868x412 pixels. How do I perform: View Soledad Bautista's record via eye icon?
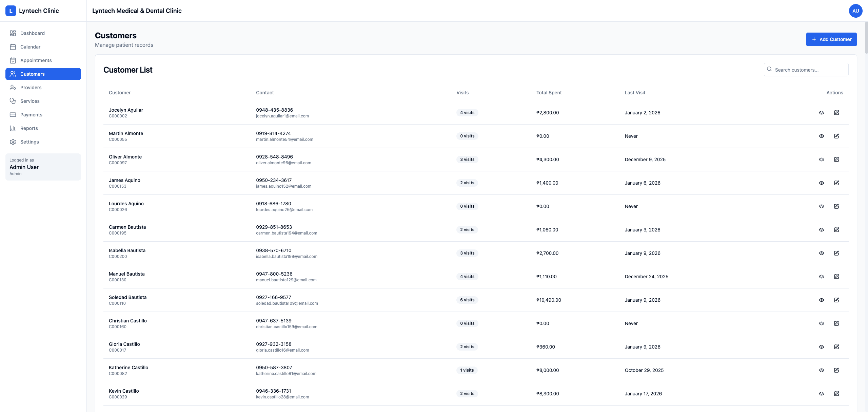tap(822, 300)
